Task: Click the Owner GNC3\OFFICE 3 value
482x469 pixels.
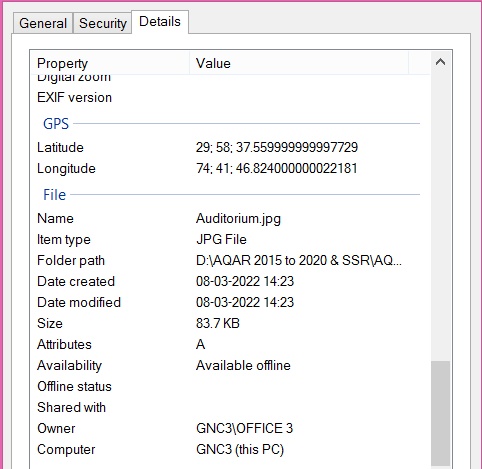Action: click(x=244, y=428)
